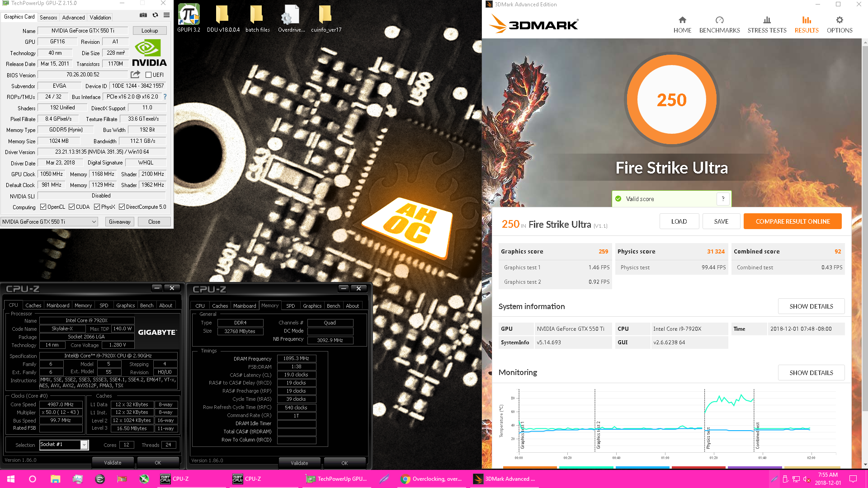Click the Graphics score 259 header

coord(555,252)
